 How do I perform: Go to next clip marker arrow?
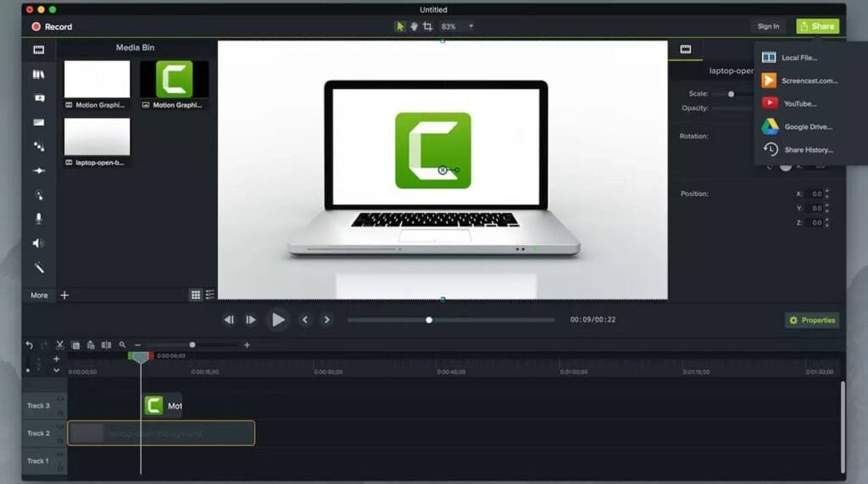[x=326, y=320]
